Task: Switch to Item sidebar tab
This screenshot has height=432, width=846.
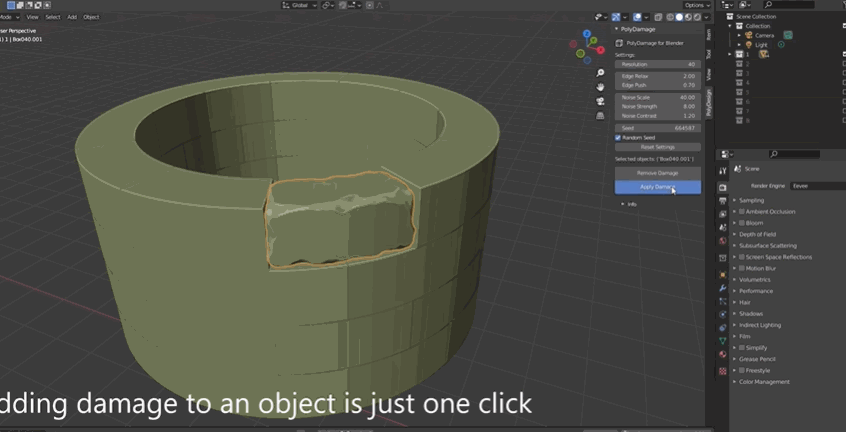Action: 709,35
